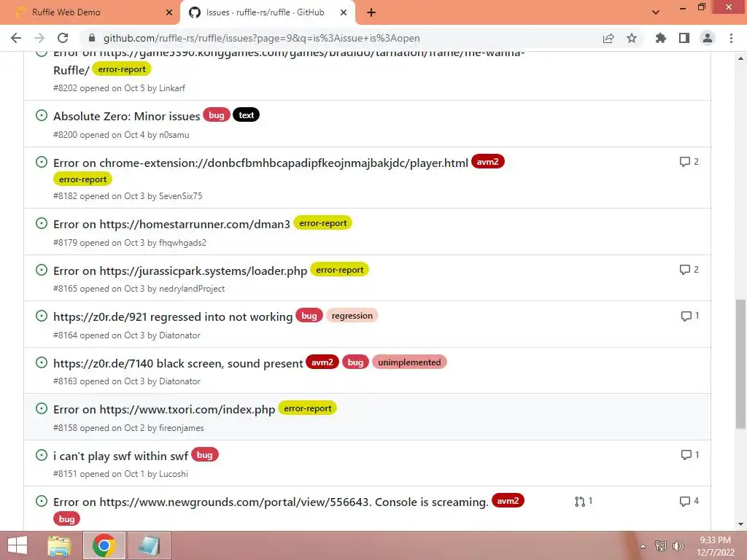Open volume control in system tray

point(678,546)
